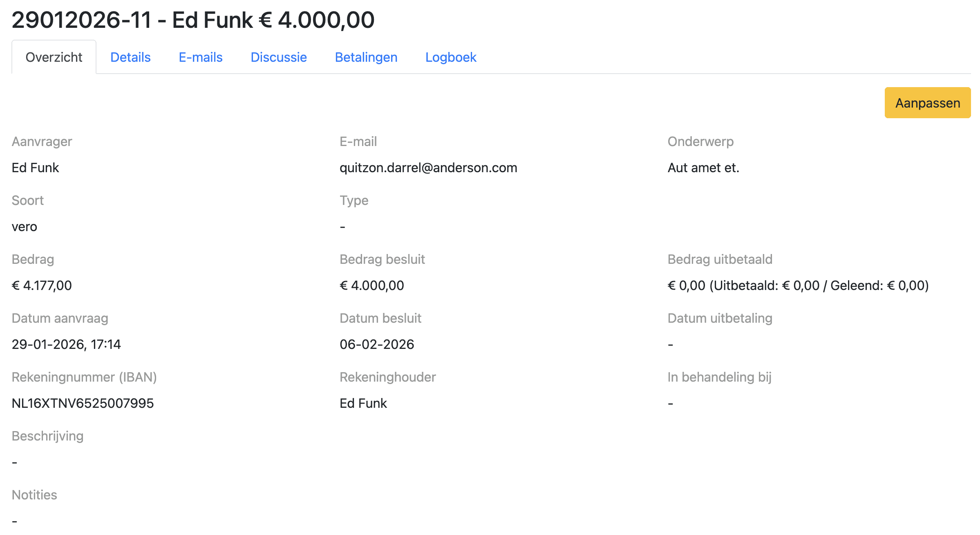Click the Datum besluit value 06-02-2026
The image size is (980, 535).
[x=377, y=344]
